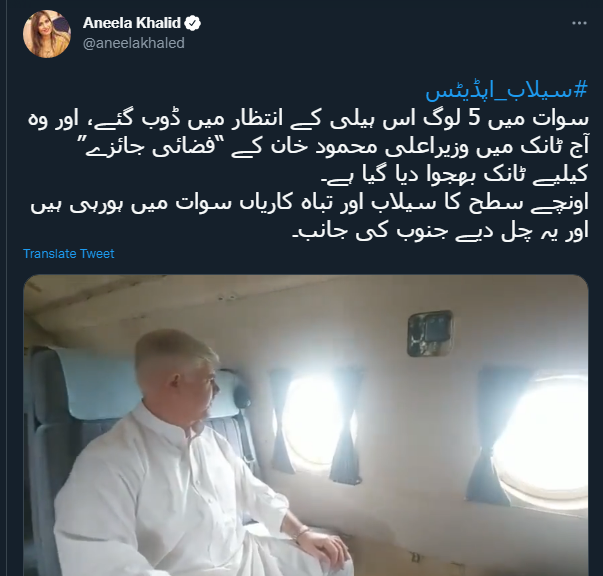Click the blue verified badge icon

[x=192, y=23]
